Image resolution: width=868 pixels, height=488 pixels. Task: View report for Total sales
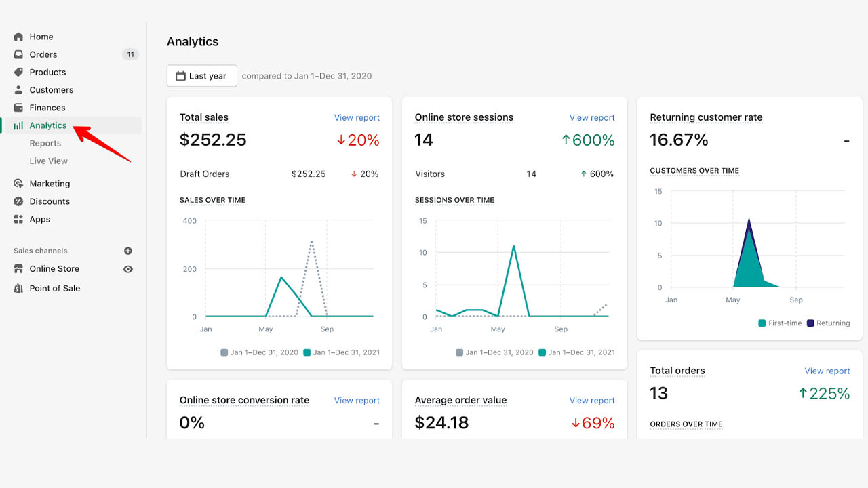pos(357,117)
